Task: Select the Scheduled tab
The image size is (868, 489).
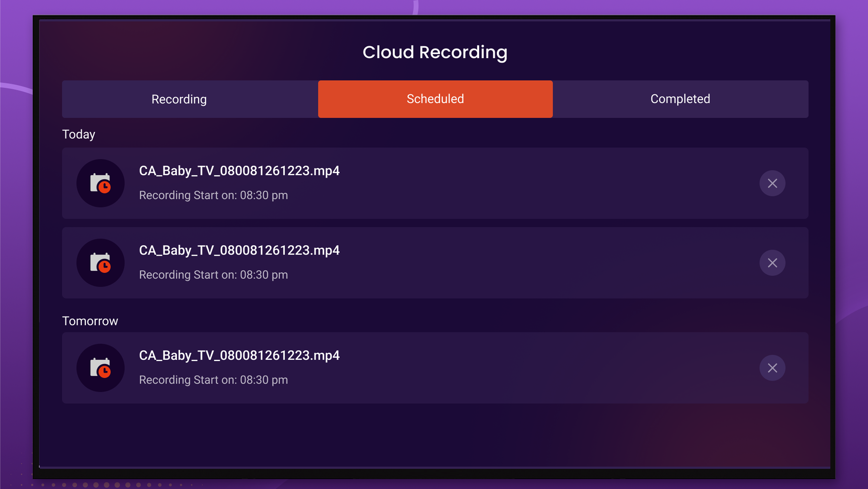Action: [x=435, y=99]
